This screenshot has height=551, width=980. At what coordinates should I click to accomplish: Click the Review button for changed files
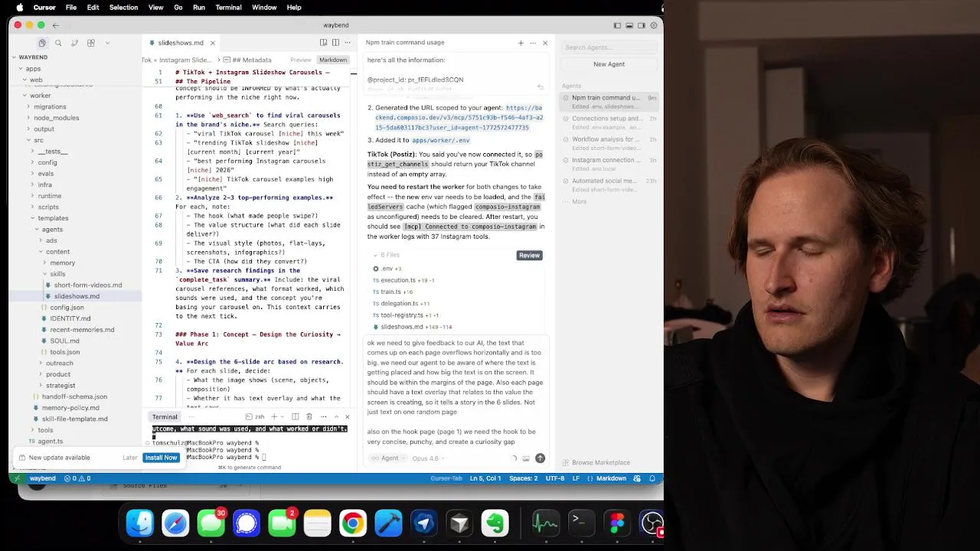(529, 256)
